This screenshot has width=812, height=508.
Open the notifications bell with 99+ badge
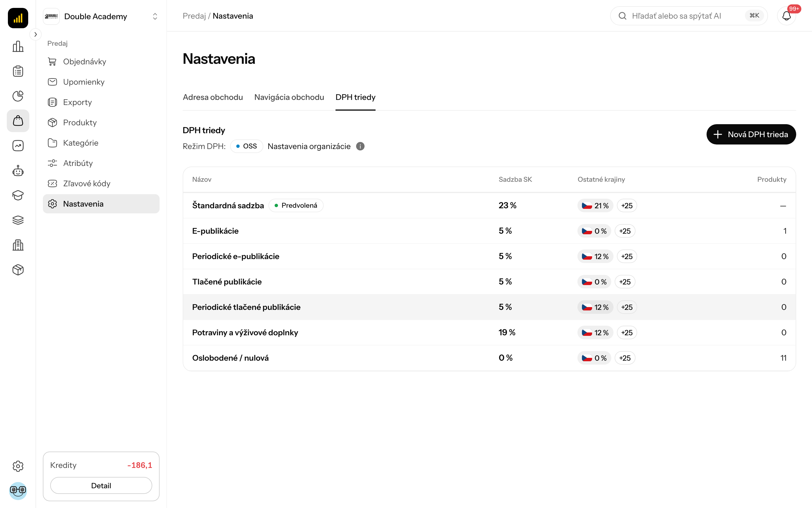tap(787, 16)
